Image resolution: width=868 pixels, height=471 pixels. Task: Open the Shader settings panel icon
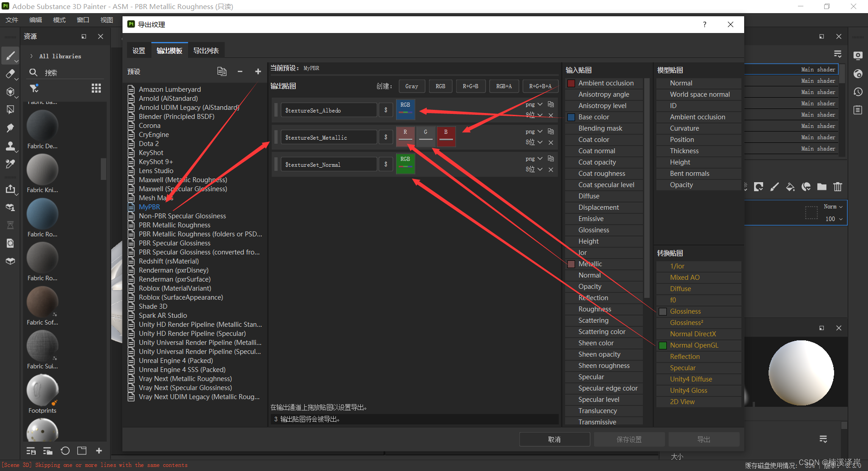(858, 74)
